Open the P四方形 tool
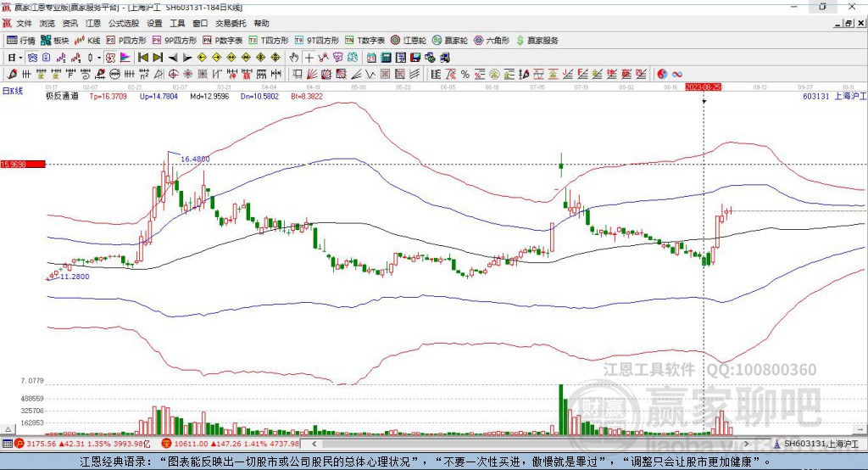Screen dimensions: 868x470 coord(126,41)
